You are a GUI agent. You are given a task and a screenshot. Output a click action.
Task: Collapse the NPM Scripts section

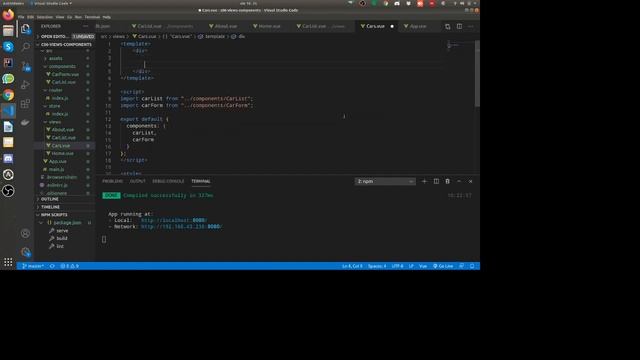pyautogui.click(x=54, y=215)
